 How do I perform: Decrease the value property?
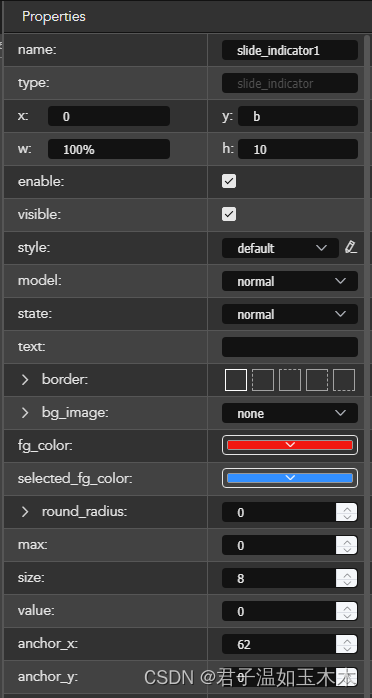(347, 616)
